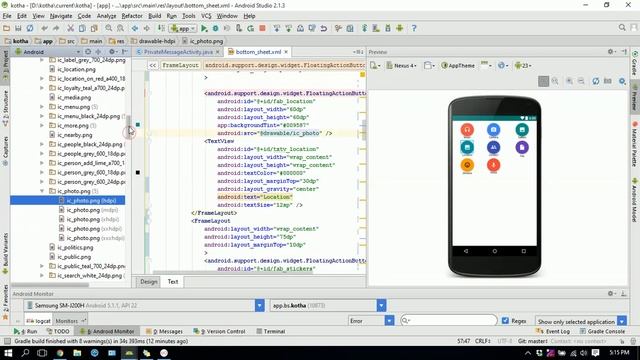Viewport: 640px width, 360px height.
Task: Click the File Explorer icon in taskbar
Action: 77,353
